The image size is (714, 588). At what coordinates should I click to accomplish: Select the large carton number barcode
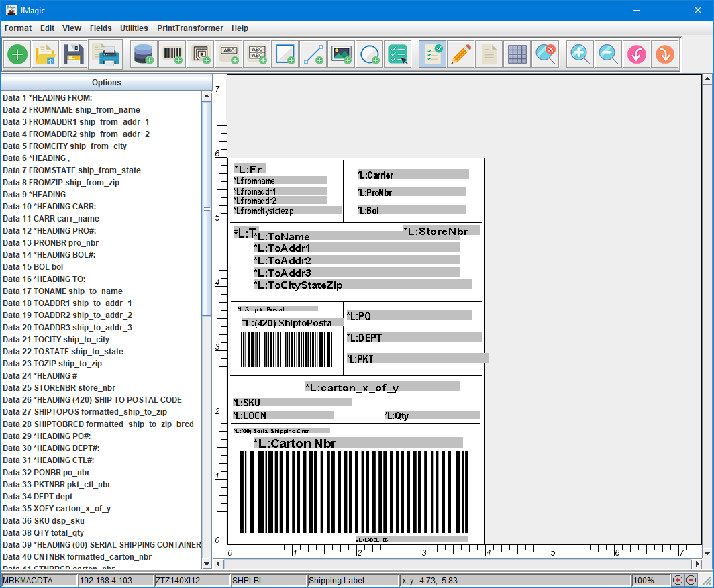point(354,492)
